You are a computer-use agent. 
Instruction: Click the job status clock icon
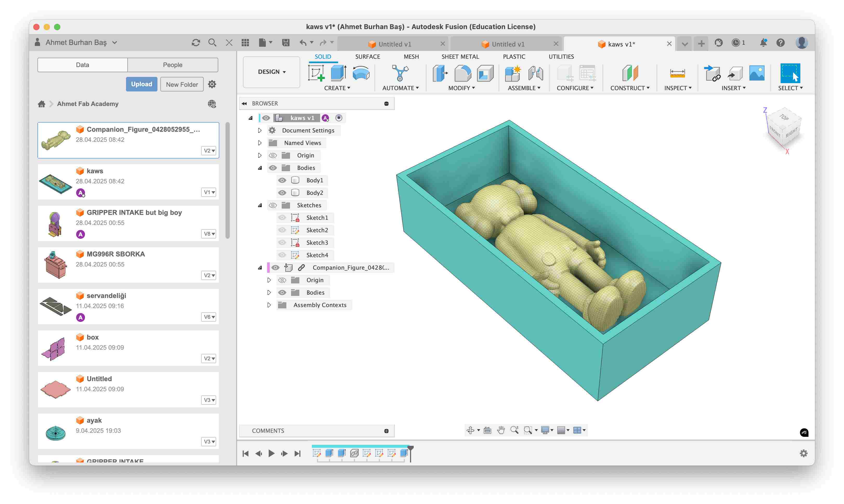tap(735, 43)
